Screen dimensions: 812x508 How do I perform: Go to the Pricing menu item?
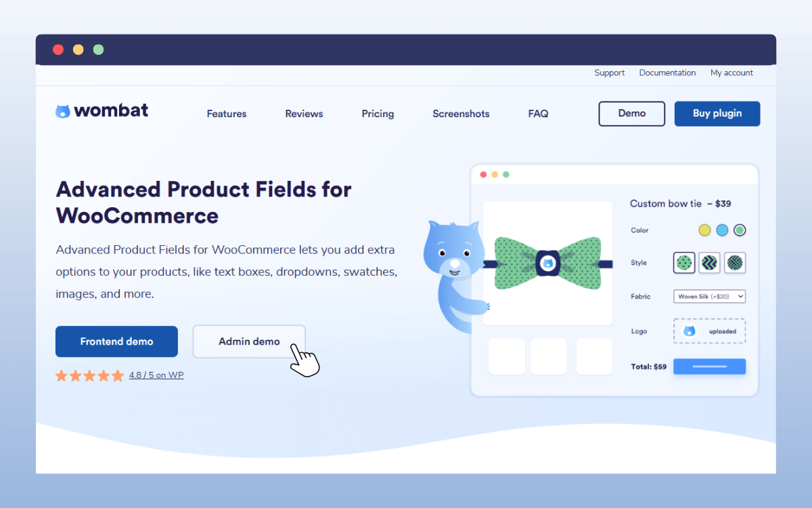click(378, 114)
